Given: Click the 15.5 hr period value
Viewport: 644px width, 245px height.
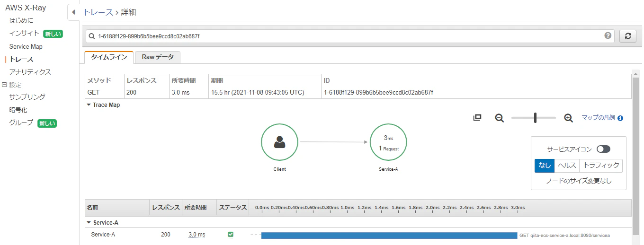Looking at the screenshot, I should tap(257, 92).
